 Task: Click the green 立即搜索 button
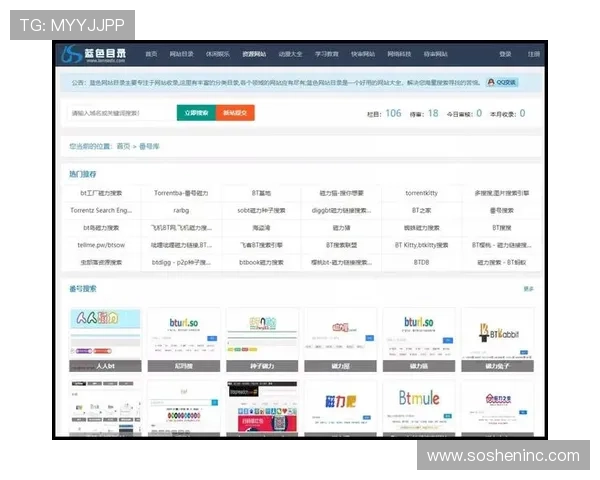coord(196,113)
